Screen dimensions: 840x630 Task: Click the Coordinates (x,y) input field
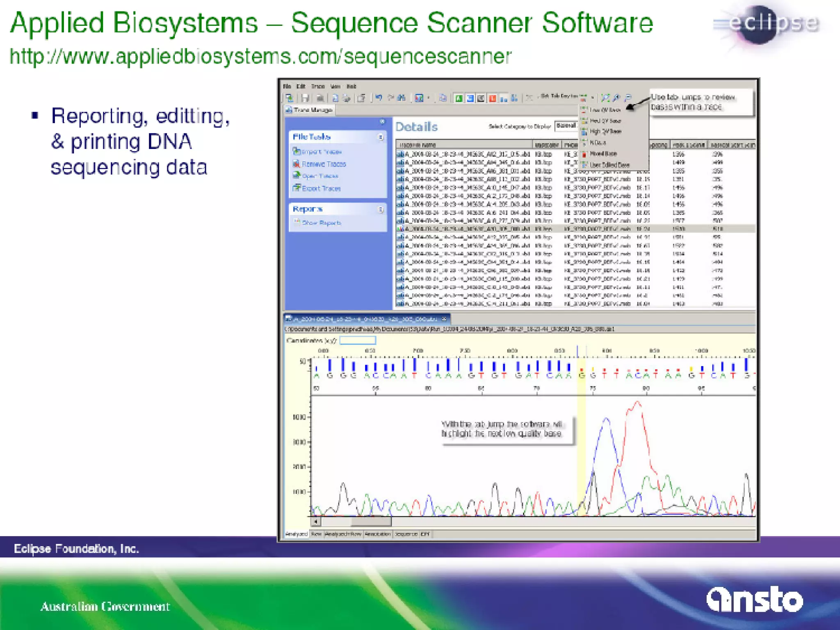(358, 340)
